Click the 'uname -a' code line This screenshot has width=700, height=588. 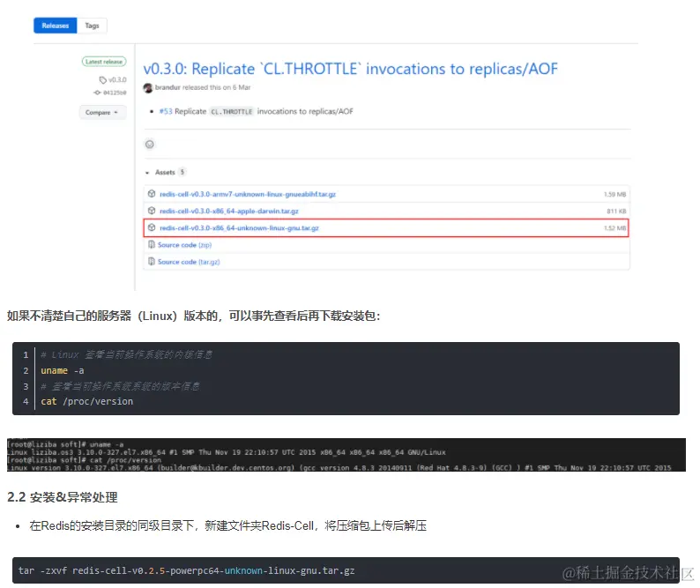point(63,370)
